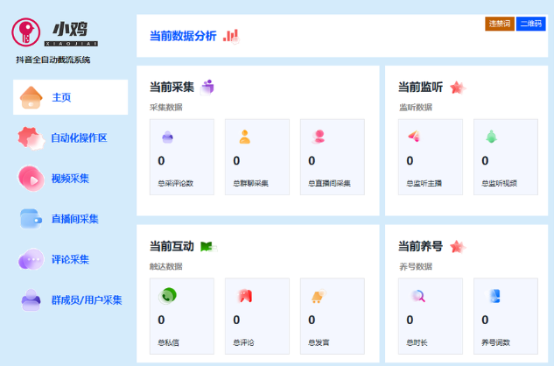Click the 养号词数 label
The height and width of the screenshot is (366, 554).
point(496,343)
